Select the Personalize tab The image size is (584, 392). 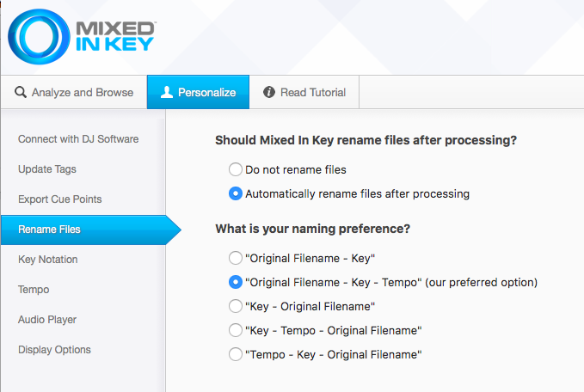click(198, 92)
